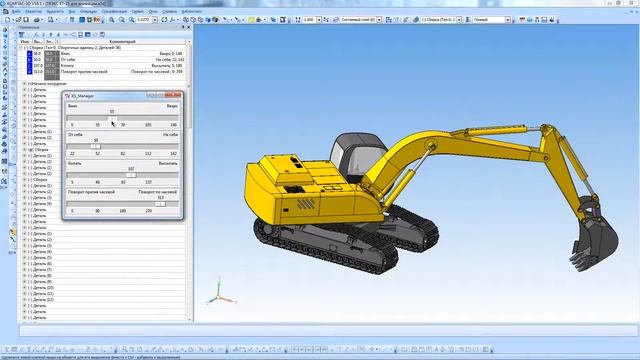Click the excavator cab in viewport
Image resolution: width=640 pixels, height=360 pixels.
click(357, 157)
